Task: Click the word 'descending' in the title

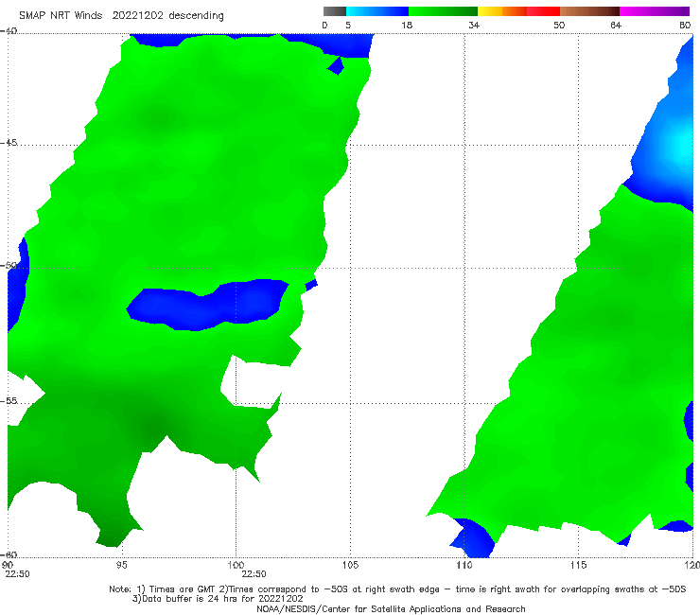Action: 197,16
